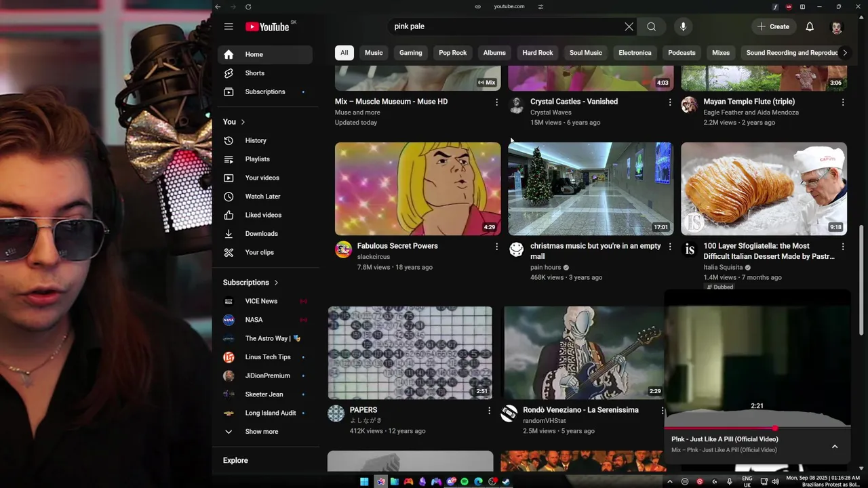The height and width of the screenshot is (488, 868).
Task: Reload the page with the browser refresh icon
Action: [248, 7]
